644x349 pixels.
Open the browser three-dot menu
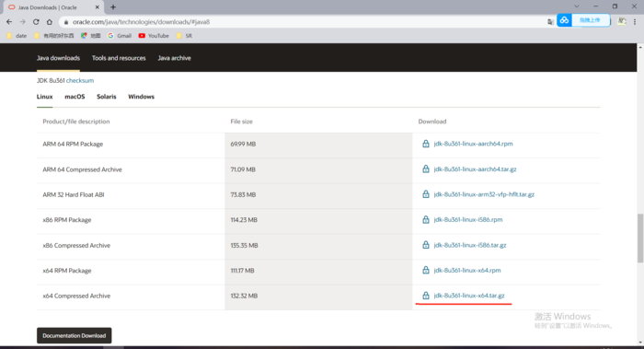[x=635, y=22]
